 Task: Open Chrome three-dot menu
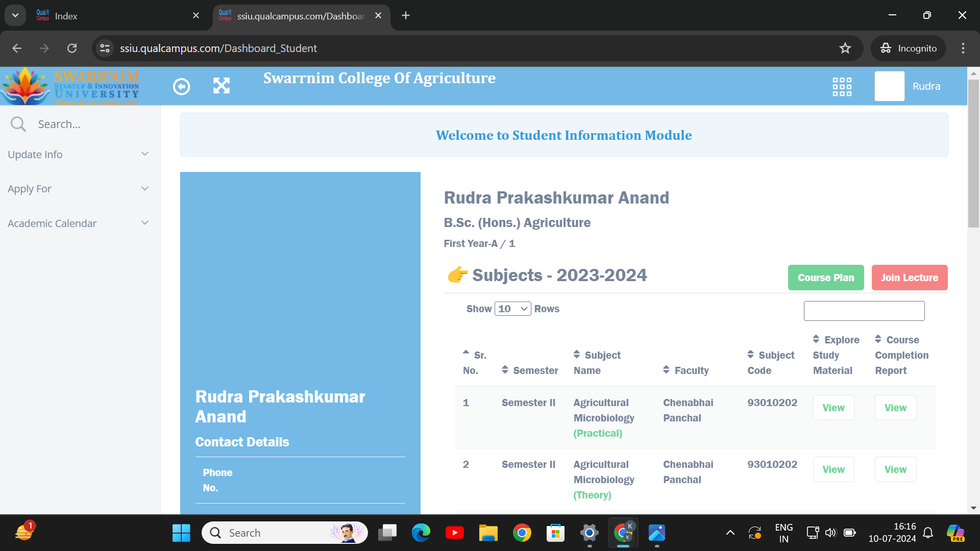click(x=963, y=48)
